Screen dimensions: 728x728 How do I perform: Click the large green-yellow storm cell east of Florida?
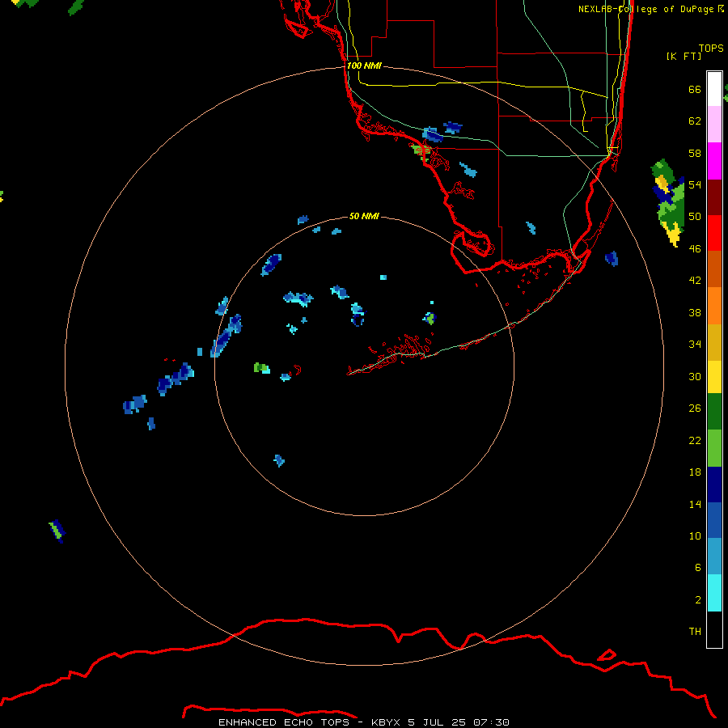(x=669, y=202)
